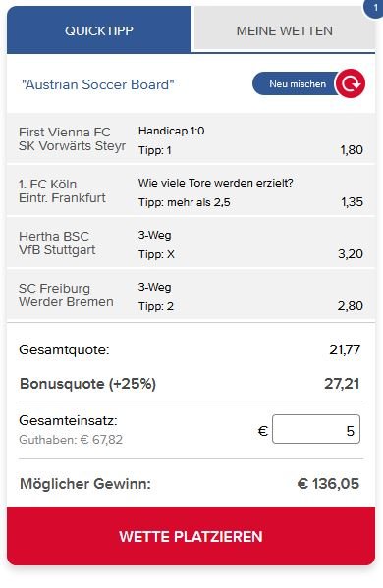This screenshot has width=383, height=588.
Task: Select the Hertha BSC vs VfB Stuttgart row
Action: (191, 243)
